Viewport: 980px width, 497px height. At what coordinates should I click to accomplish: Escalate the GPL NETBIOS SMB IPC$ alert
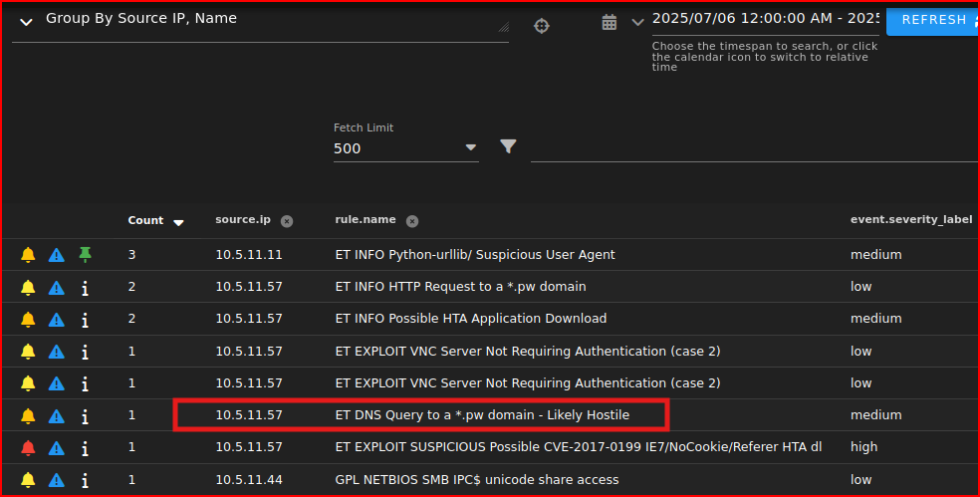(57, 480)
